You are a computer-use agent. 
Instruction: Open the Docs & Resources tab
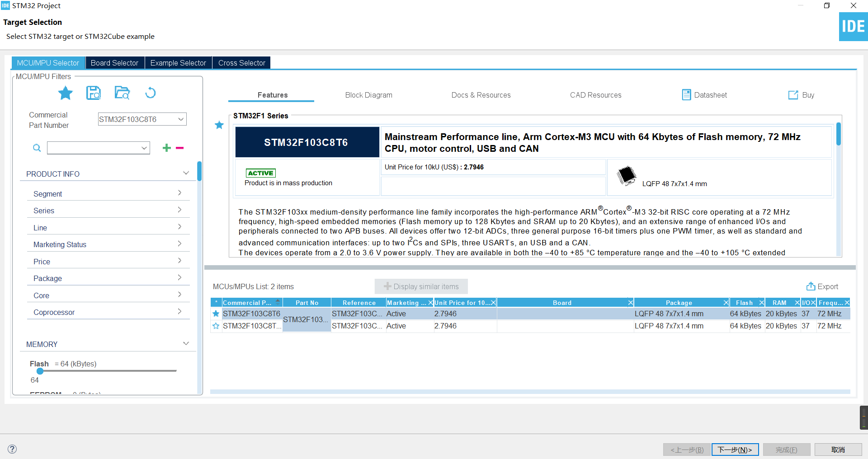pos(481,95)
